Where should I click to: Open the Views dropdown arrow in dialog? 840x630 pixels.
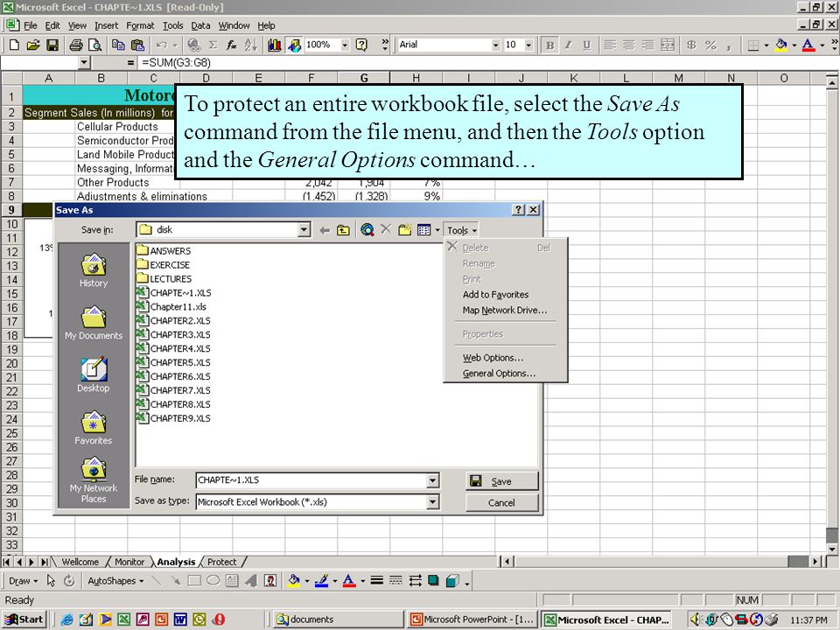tap(437, 230)
